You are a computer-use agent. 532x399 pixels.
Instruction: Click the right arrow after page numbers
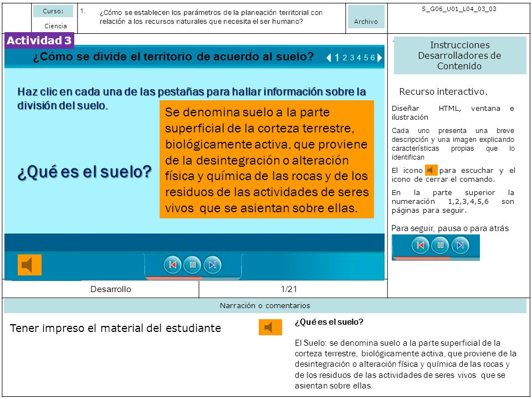click(x=380, y=58)
